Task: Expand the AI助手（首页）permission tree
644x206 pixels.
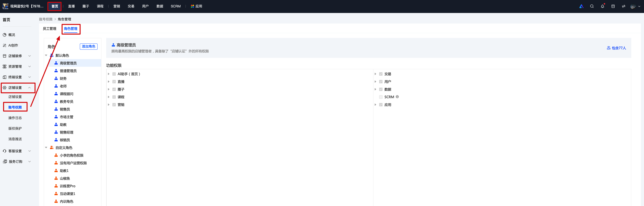Action: tap(109, 74)
